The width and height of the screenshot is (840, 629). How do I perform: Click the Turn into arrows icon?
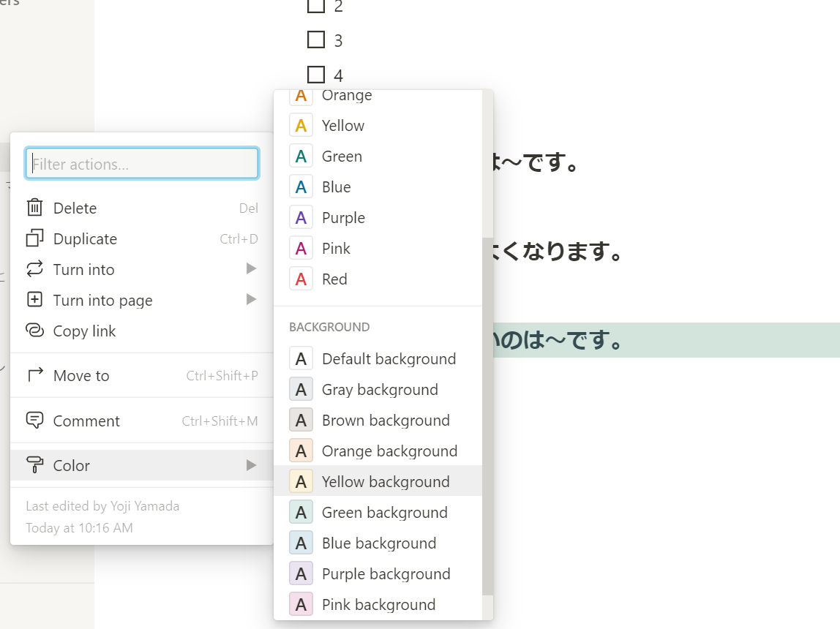[35, 268]
